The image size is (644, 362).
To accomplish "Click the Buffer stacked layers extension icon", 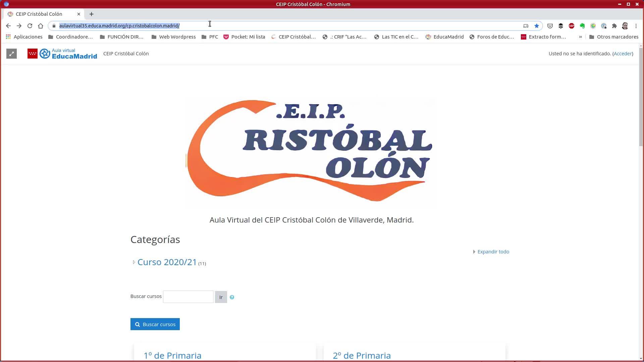I will [560, 26].
